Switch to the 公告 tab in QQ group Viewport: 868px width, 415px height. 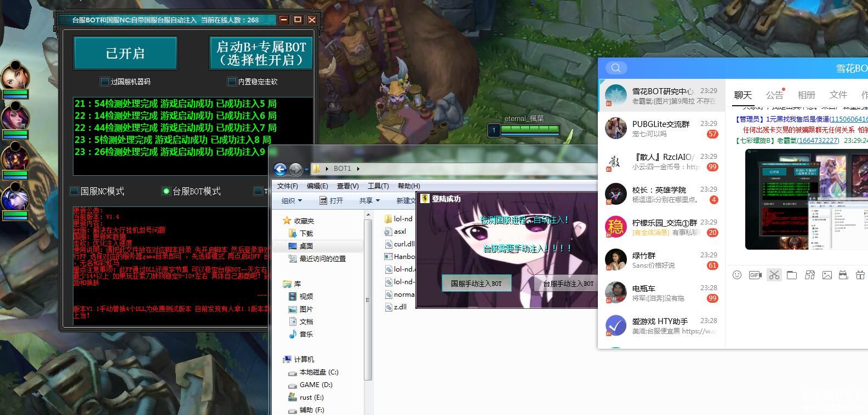774,95
